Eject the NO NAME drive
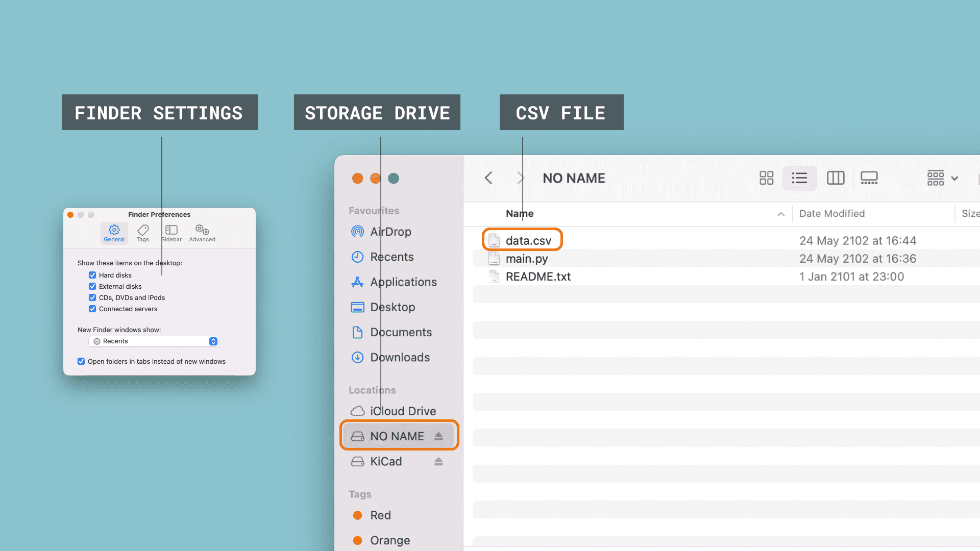 tap(438, 436)
